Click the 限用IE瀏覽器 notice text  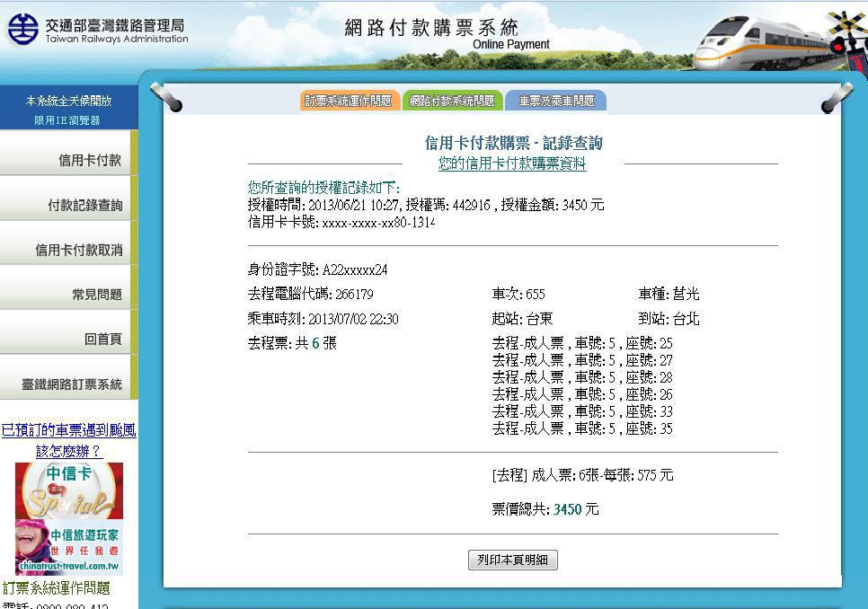tap(67, 120)
